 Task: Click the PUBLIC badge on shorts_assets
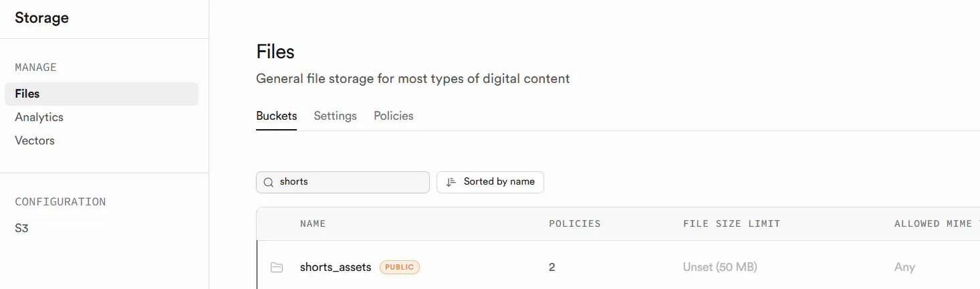pos(400,267)
